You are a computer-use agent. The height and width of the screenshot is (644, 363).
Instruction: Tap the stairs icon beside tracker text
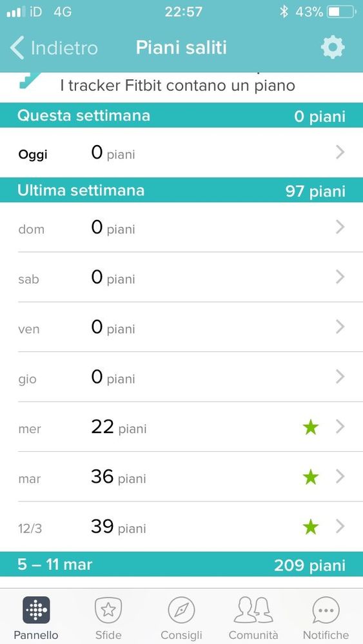click(30, 80)
